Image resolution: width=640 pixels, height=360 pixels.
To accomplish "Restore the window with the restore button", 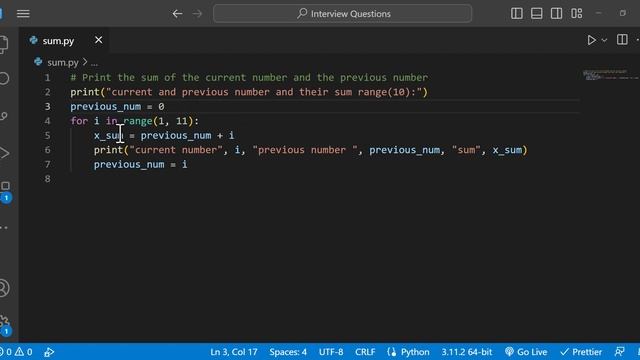I will (x=623, y=13).
